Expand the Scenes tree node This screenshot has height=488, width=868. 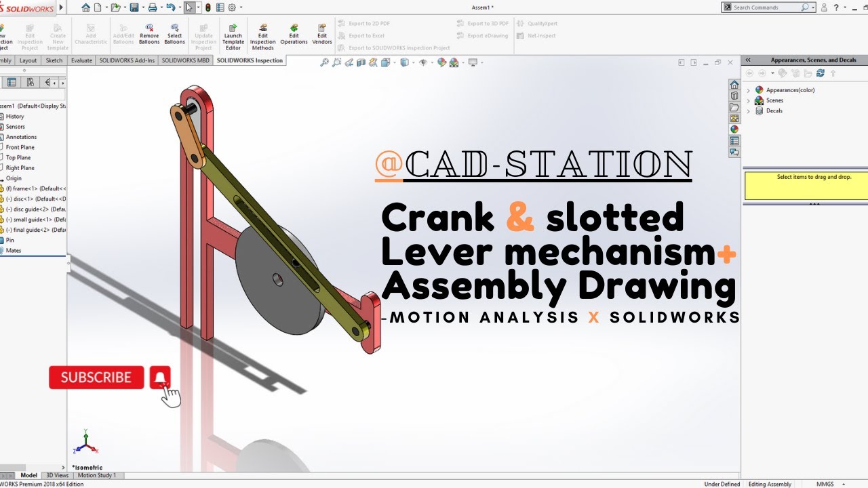point(749,100)
